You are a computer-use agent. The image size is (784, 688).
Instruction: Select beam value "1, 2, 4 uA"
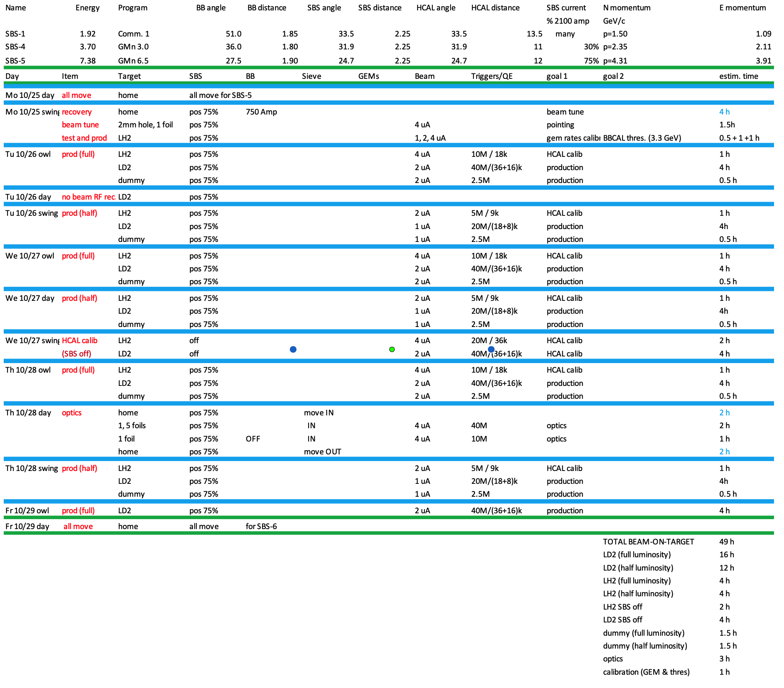tap(430, 138)
